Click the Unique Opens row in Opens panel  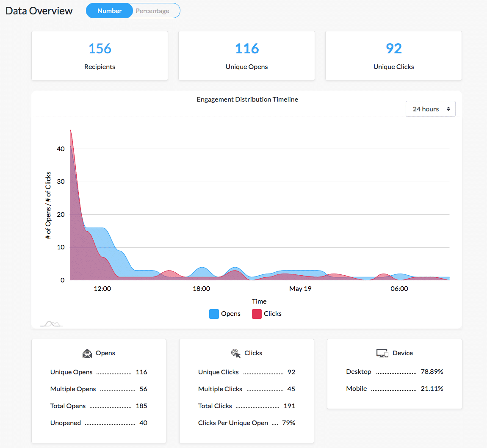[99, 372]
